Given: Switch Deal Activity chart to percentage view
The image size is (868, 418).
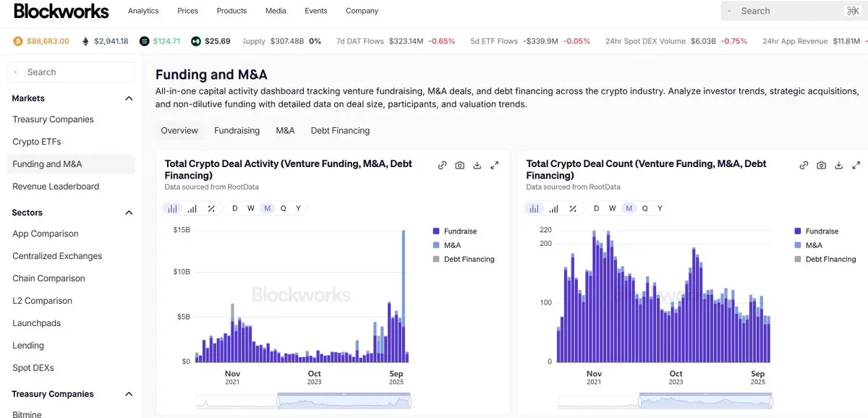Looking at the screenshot, I should [210, 208].
